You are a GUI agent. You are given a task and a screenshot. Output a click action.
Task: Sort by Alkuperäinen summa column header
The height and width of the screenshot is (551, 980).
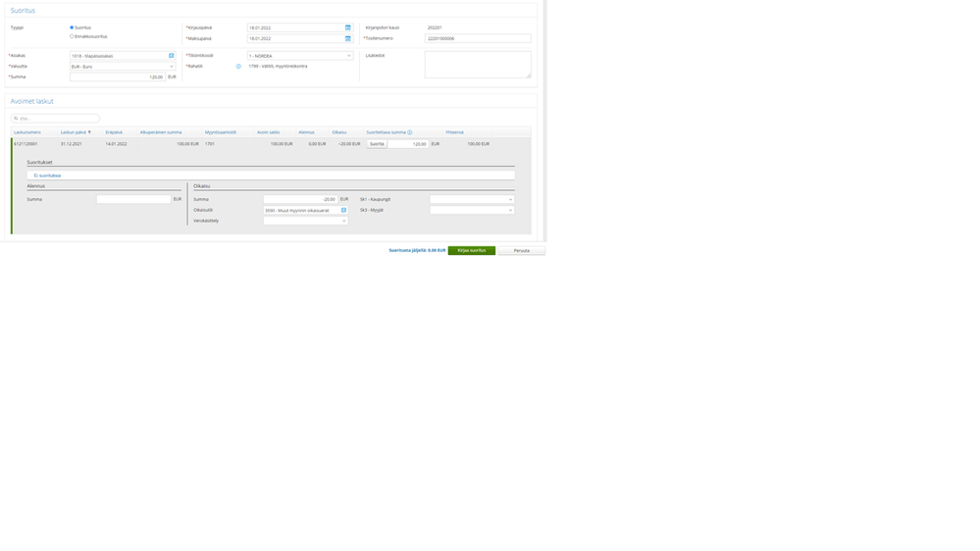tap(161, 132)
